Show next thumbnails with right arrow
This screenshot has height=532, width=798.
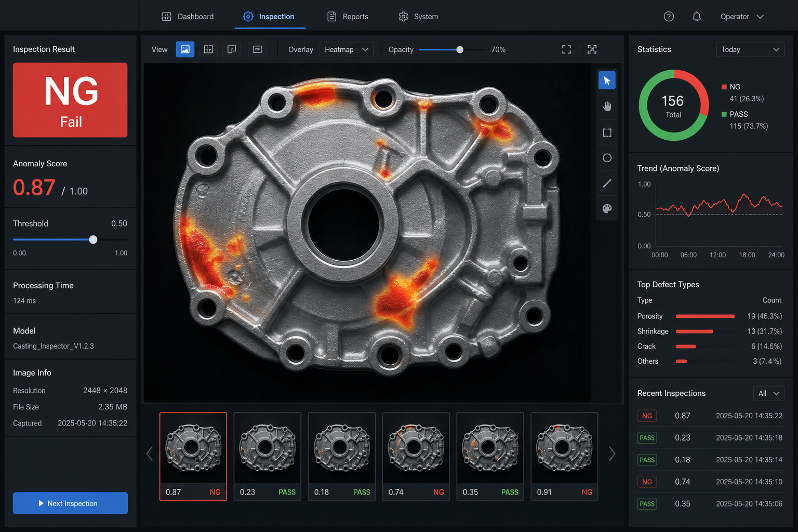click(612, 454)
